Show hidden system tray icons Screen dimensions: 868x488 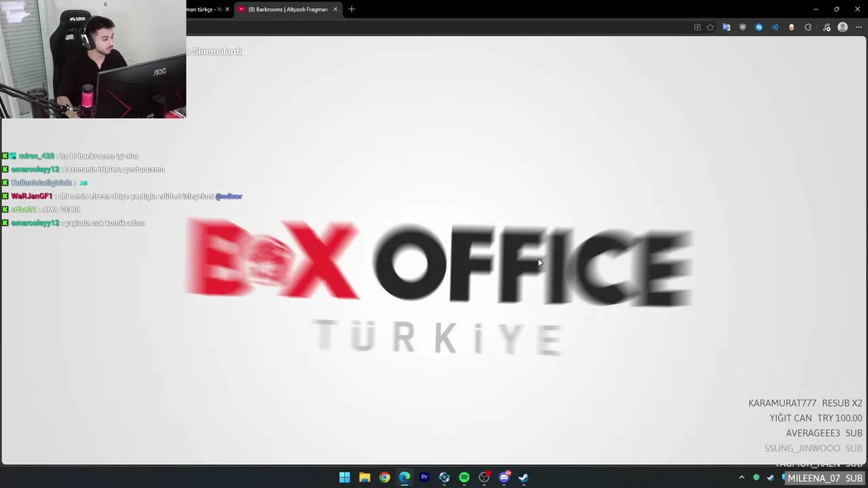(742, 478)
